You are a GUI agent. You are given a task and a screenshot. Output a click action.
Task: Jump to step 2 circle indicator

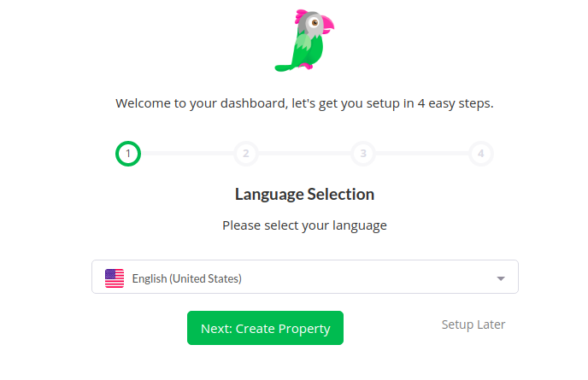245,154
